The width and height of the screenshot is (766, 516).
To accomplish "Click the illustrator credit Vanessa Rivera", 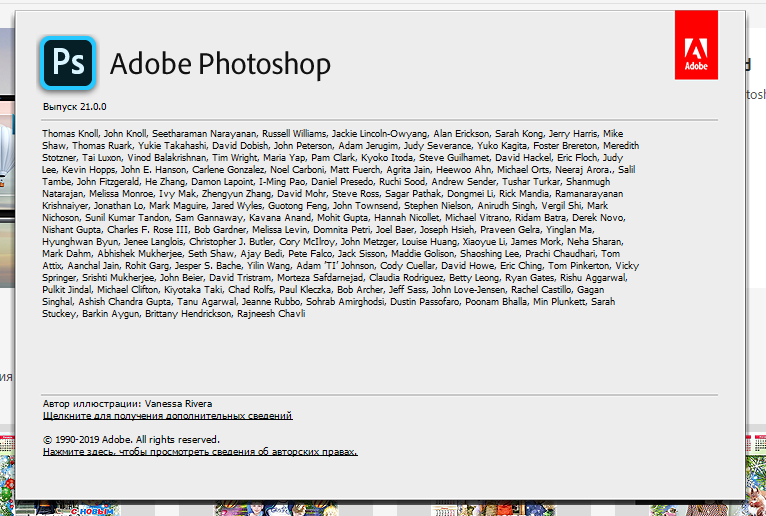I will [x=178, y=404].
